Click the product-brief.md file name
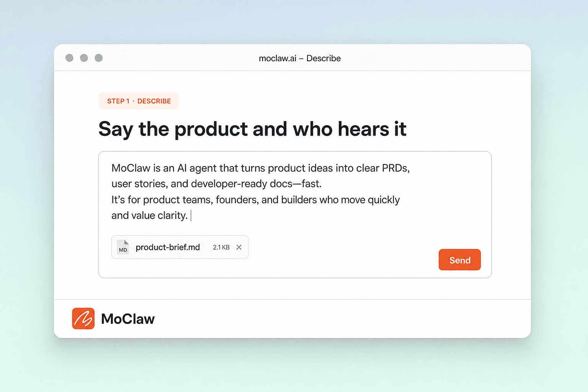588x392 pixels. (x=168, y=247)
